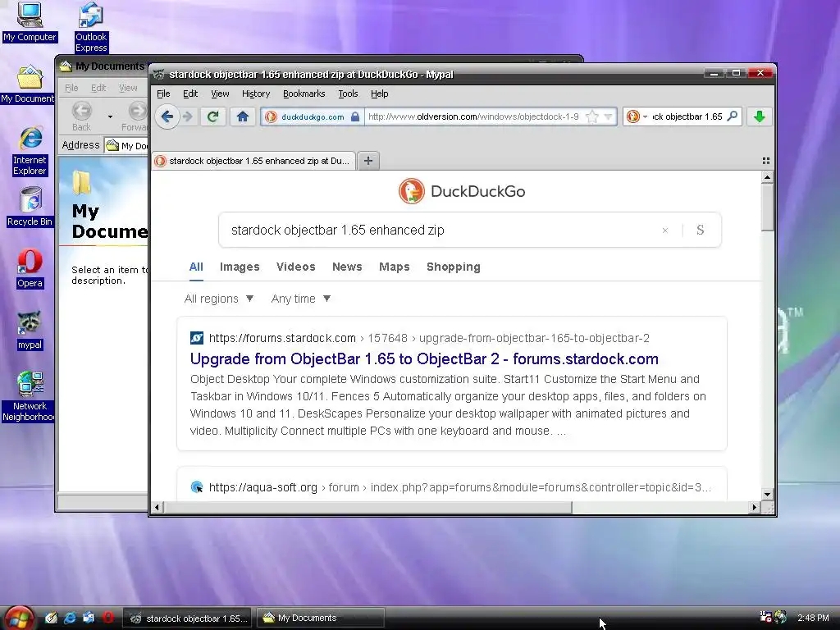The height and width of the screenshot is (630, 840).
Task: Open File menu in My Documents window
Action: (x=71, y=88)
